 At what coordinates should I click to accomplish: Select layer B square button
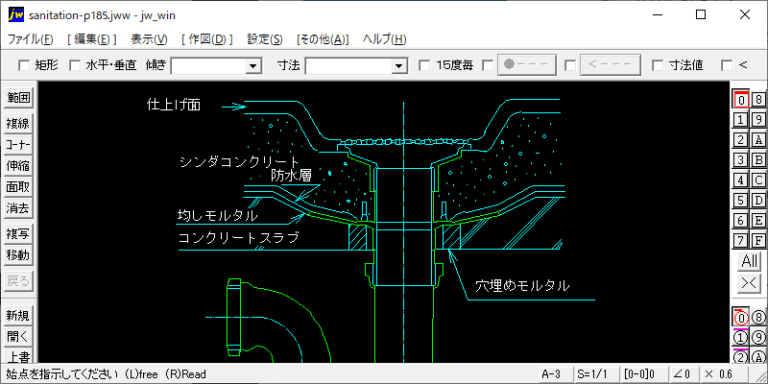coord(759,160)
